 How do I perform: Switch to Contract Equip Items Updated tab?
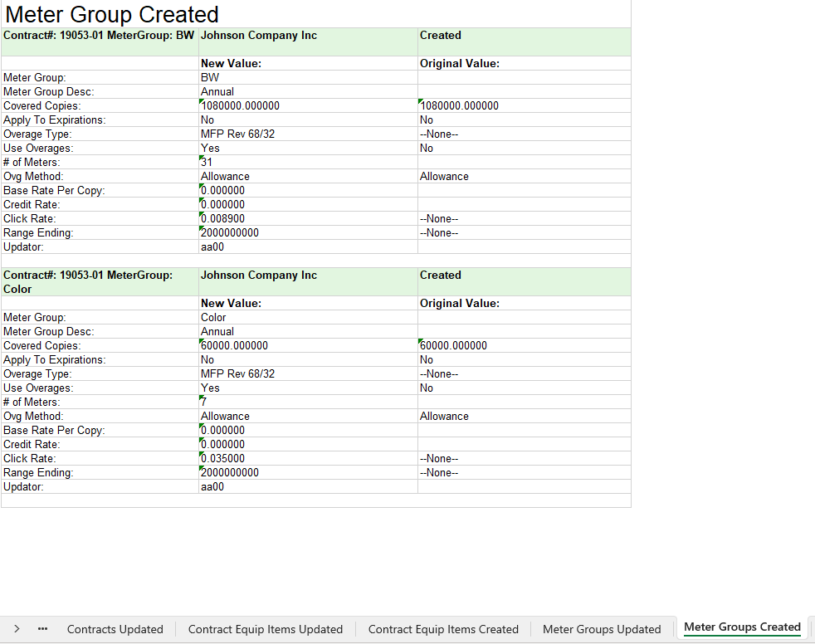tap(265, 629)
